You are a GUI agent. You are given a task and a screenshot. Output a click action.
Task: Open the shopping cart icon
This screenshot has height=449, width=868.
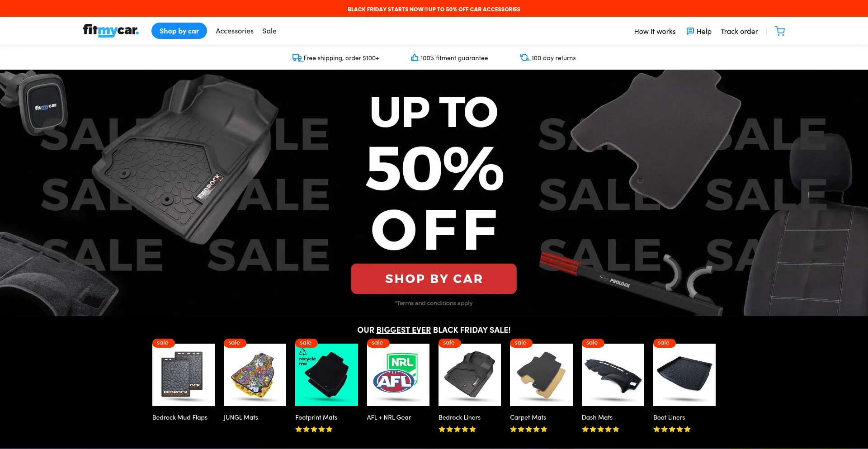pyautogui.click(x=780, y=31)
